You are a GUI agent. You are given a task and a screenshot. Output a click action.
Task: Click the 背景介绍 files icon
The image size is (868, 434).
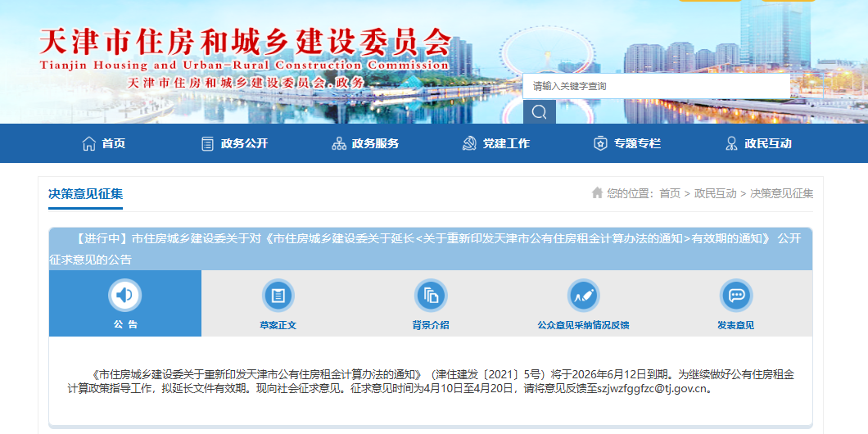431,295
